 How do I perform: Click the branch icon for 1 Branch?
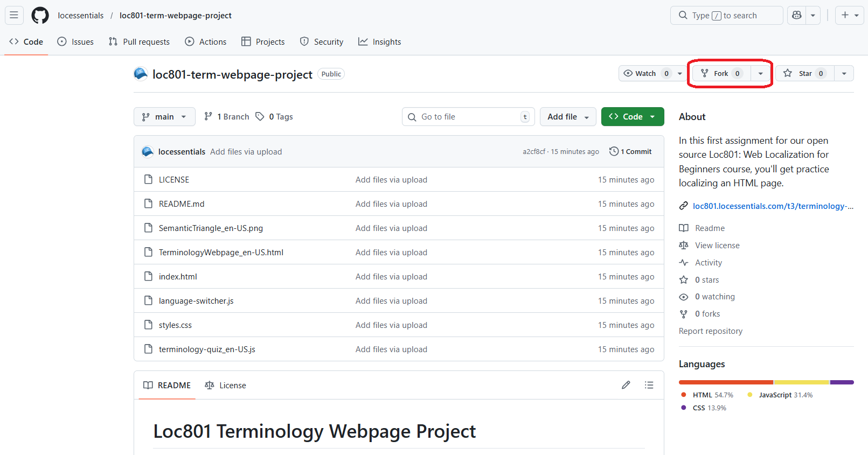(x=208, y=116)
